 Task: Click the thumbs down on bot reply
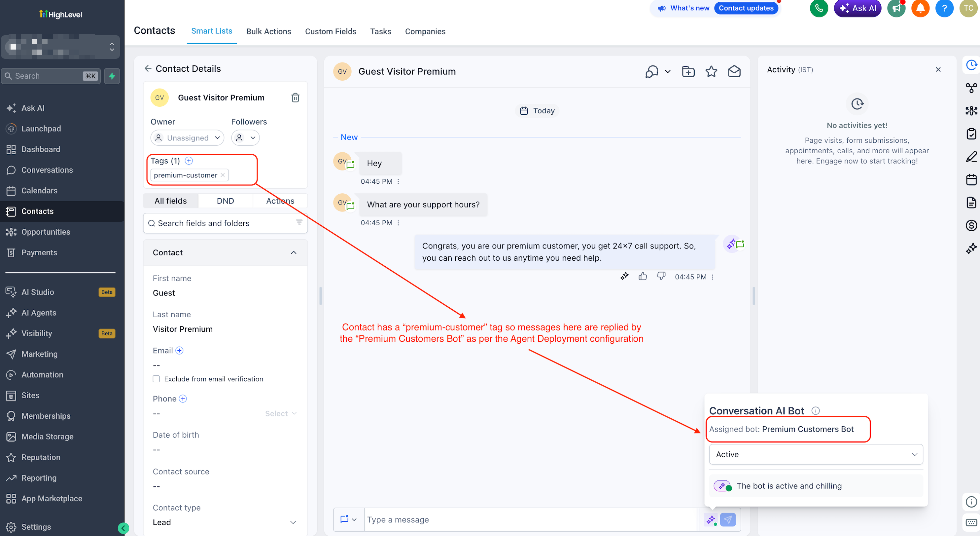[x=661, y=276]
